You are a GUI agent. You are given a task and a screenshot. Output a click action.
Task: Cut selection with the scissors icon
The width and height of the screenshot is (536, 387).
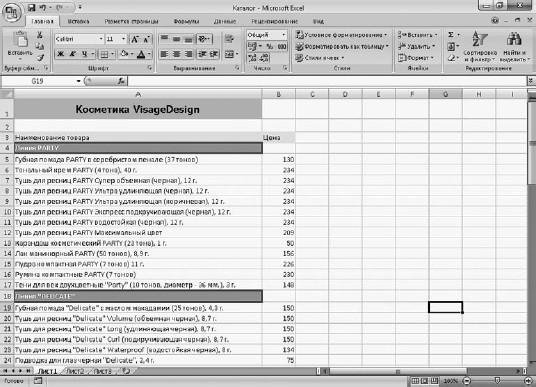tap(40, 35)
